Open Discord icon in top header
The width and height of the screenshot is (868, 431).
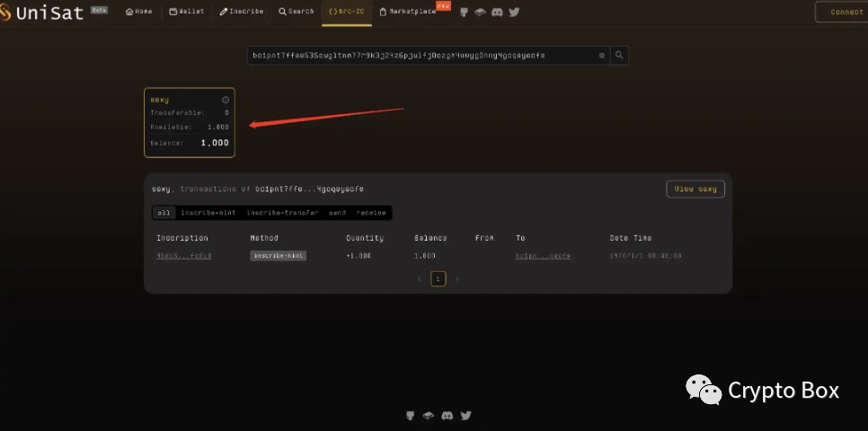(497, 12)
